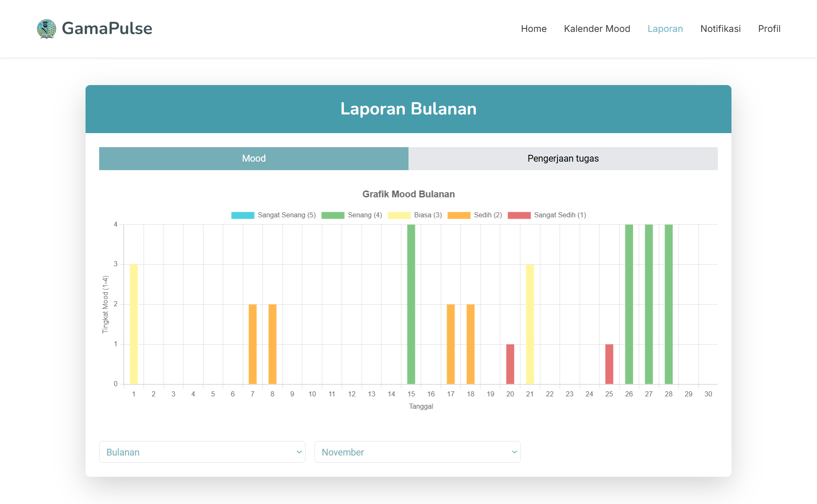The image size is (817, 504).
Task: Click x-axis date label 23
Action: (569, 394)
